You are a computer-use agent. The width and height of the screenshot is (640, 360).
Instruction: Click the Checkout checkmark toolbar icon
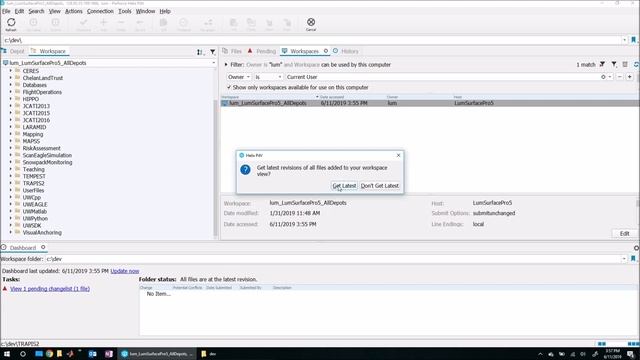point(83,24)
